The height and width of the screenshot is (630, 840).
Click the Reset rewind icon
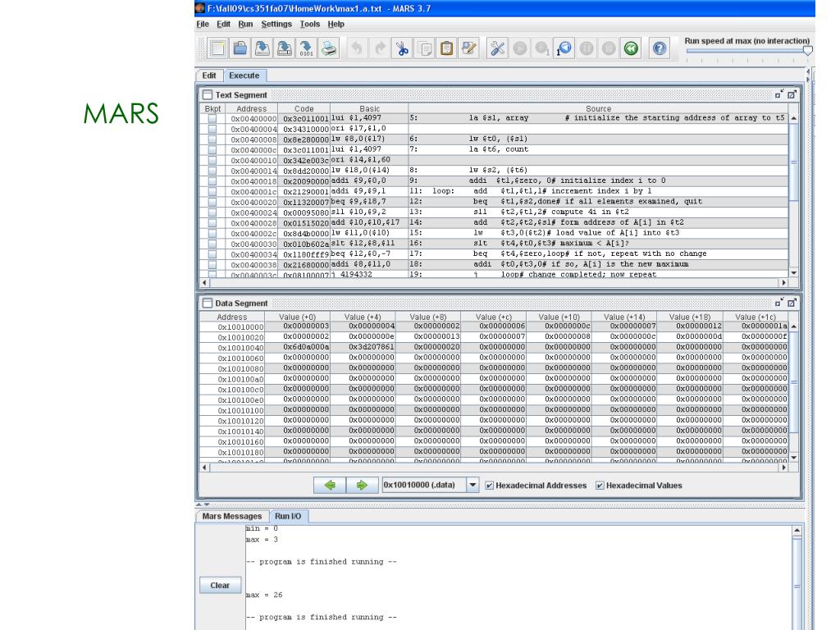click(630, 48)
